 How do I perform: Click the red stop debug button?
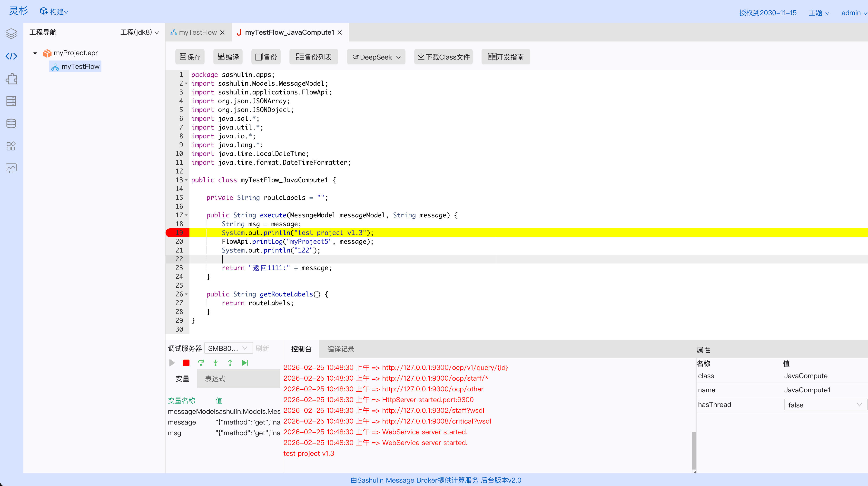click(x=186, y=363)
